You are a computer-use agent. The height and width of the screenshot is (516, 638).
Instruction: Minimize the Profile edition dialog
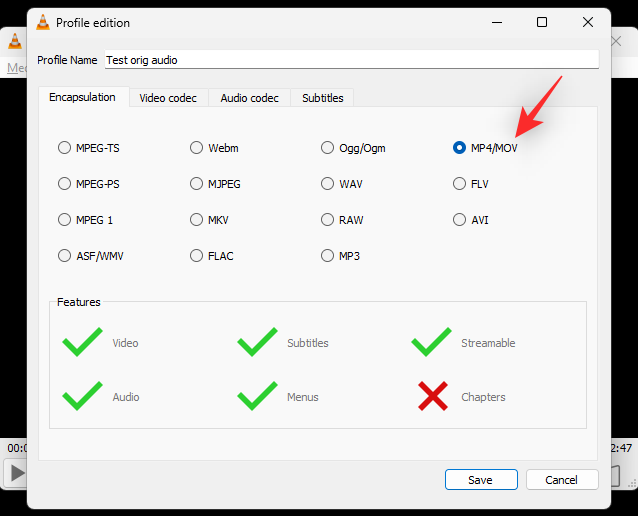[497, 22]
